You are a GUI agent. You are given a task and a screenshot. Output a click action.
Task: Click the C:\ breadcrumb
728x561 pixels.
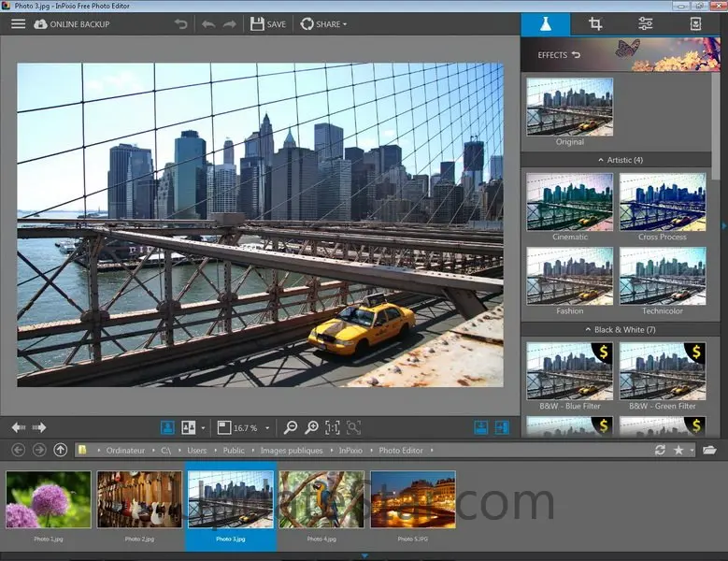[x=165, y=451]
